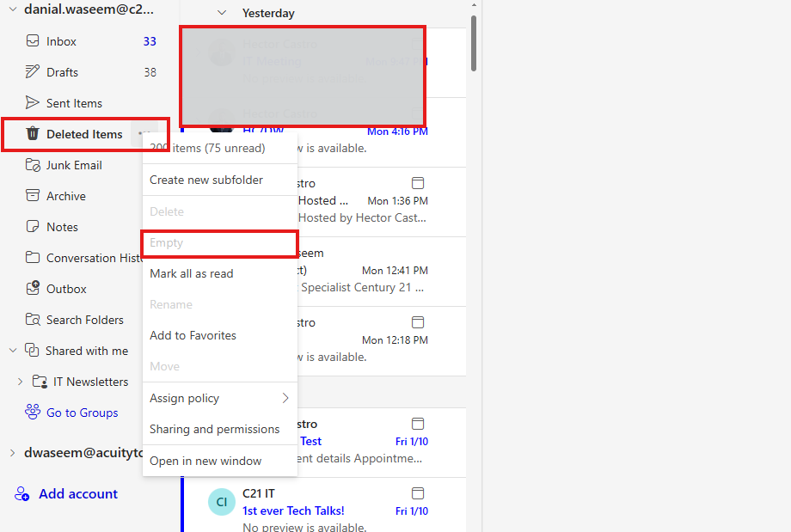This screenshot has height=532, width=791.
Task: Click the Outbox folder icon
Action: coord(33,289)
